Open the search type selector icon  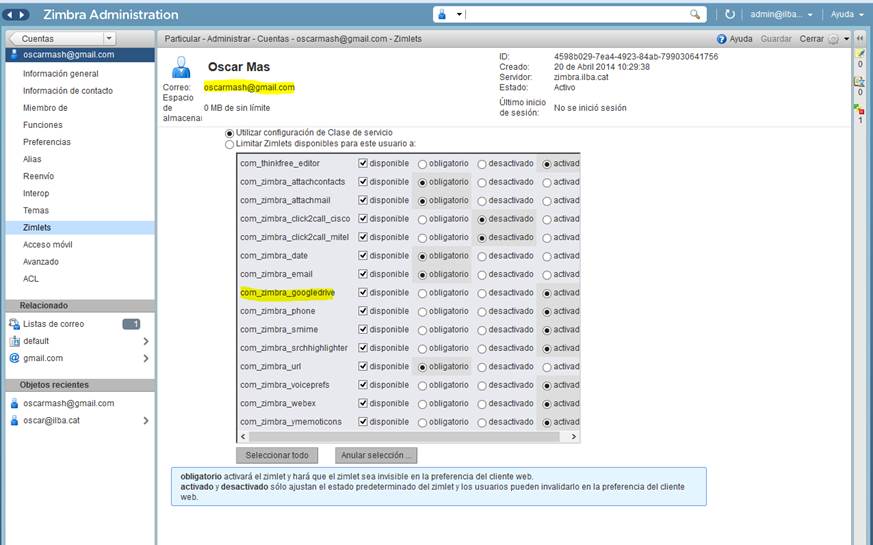tap(442, 14)
